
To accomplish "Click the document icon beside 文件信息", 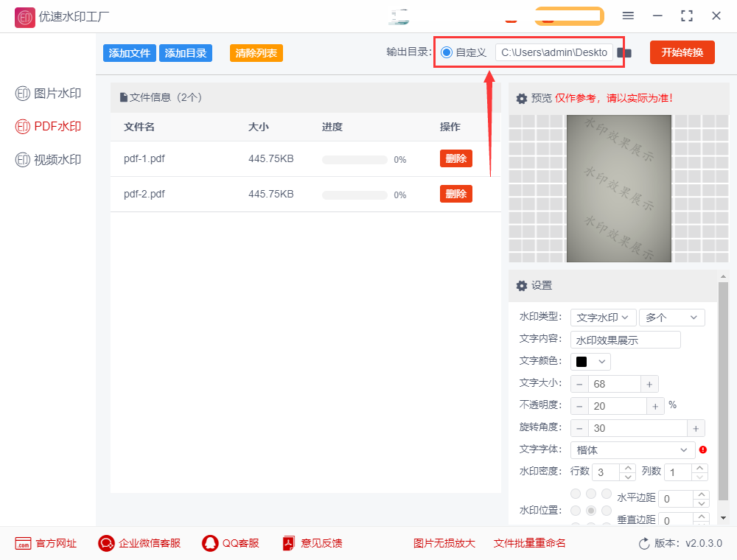I will 124,97.
